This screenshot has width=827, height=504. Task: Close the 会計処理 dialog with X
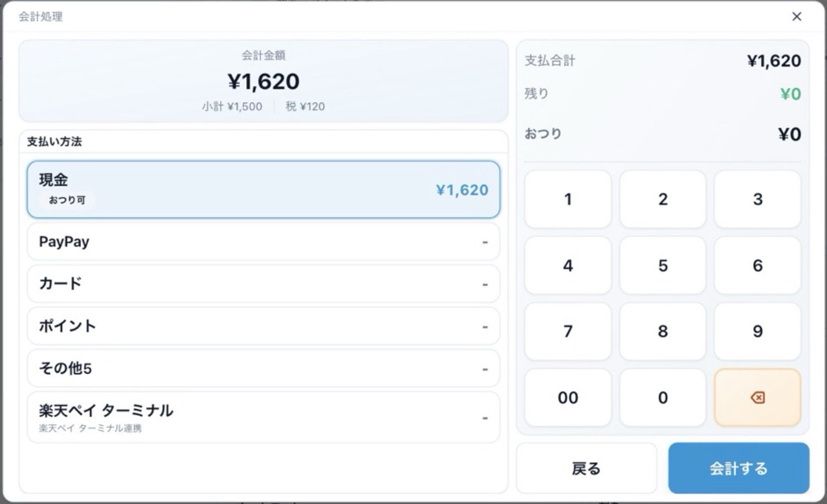tap(797, 17)
